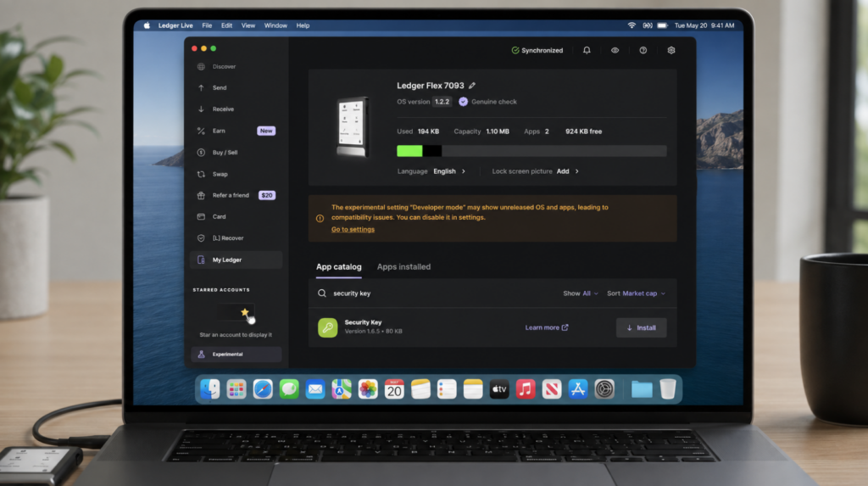
Task: Click the Refer a friend gift icon
Action: click(x=201, y=195)
